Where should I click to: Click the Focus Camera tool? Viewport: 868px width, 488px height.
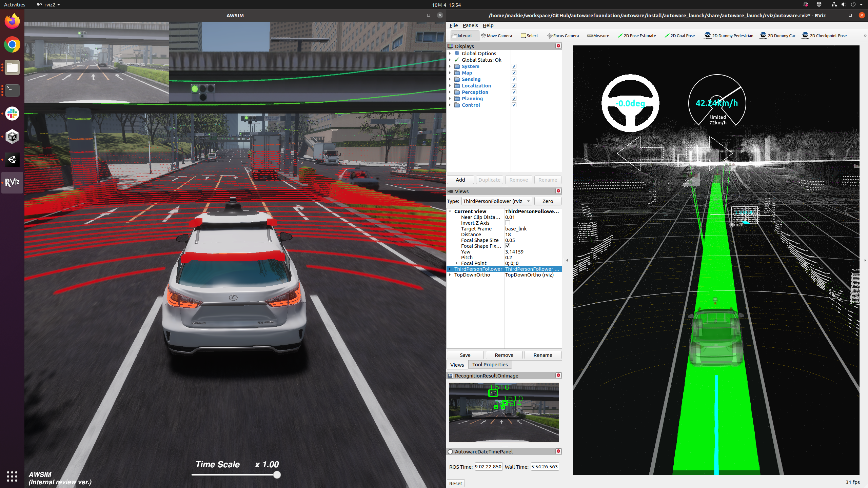pos(563,36)
